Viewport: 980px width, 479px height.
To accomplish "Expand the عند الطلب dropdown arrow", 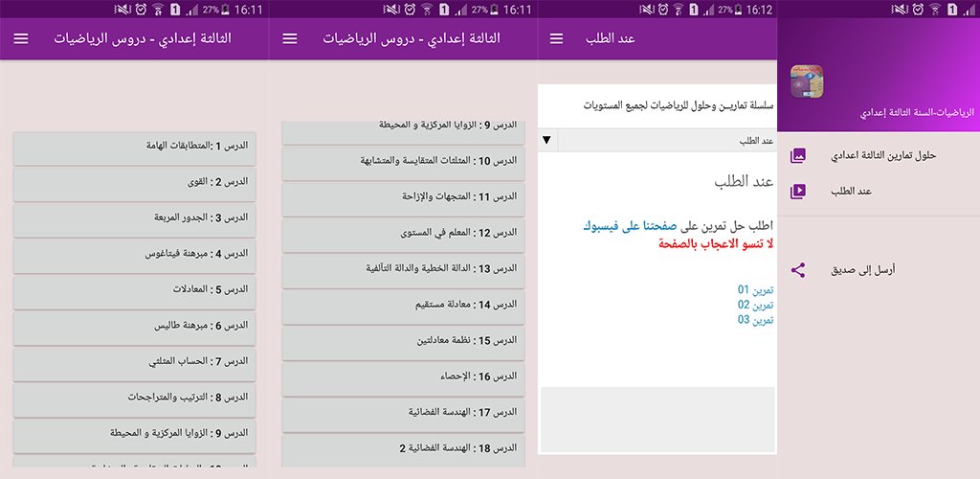I will (x=546, y=140).
